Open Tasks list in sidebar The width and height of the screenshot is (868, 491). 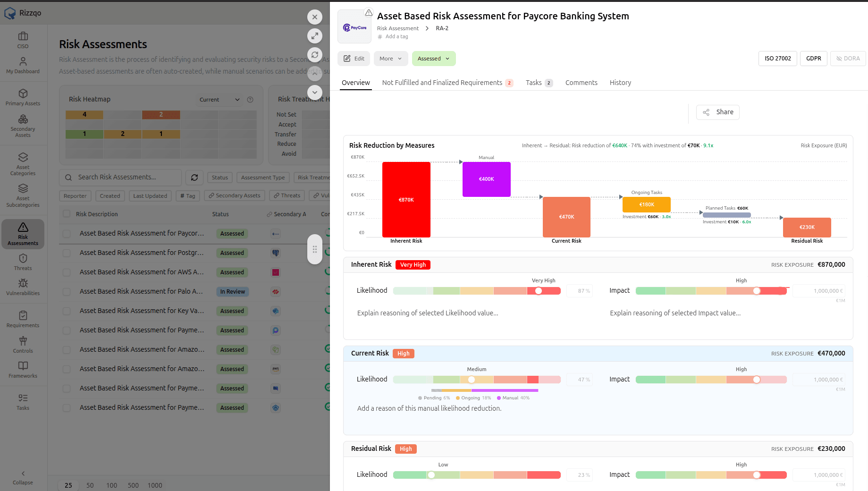point(23,402)
